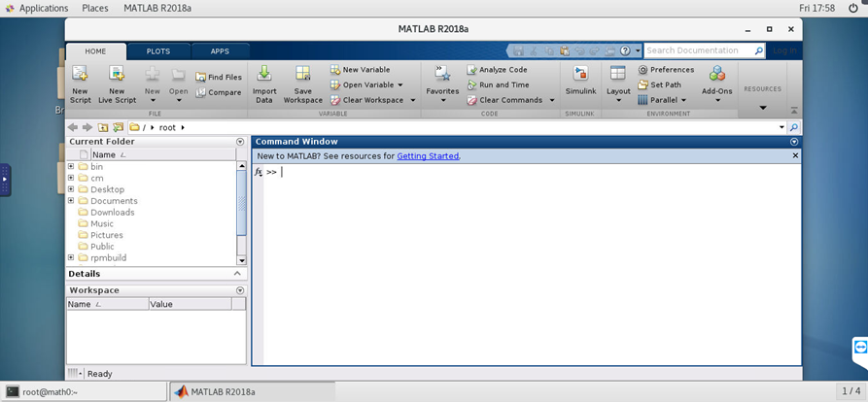Expand the Desktop folder tree node
Screen dimensions: 868x402
pyautogui.click(x=71, y=189)
